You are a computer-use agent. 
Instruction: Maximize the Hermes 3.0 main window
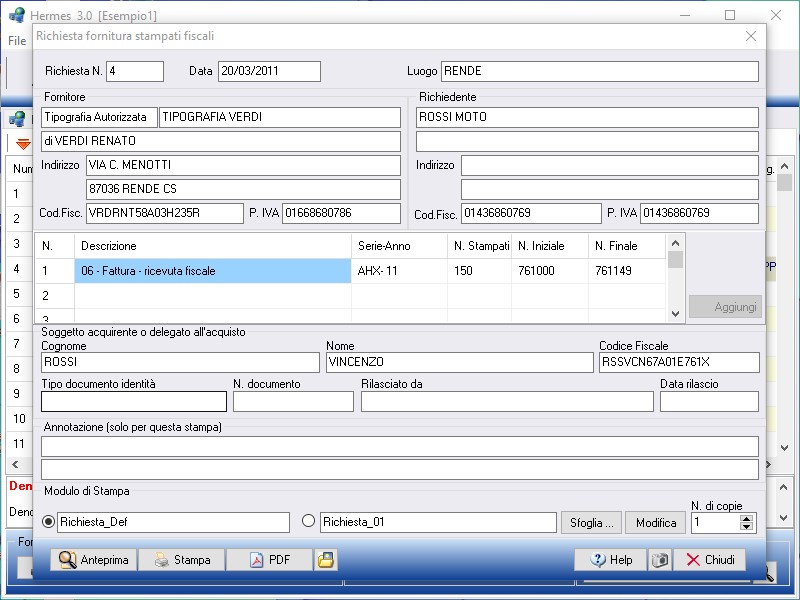pyautogui.click(x=730, y=15)
